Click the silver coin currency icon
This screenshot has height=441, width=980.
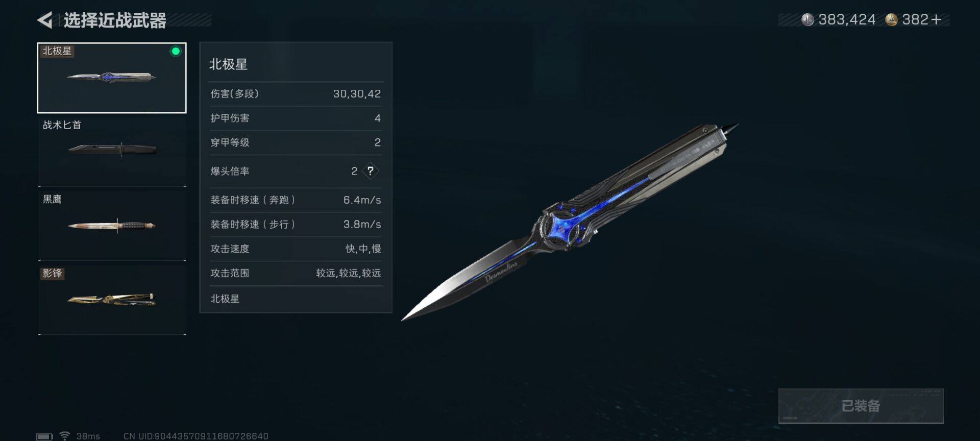pos(807,20)
